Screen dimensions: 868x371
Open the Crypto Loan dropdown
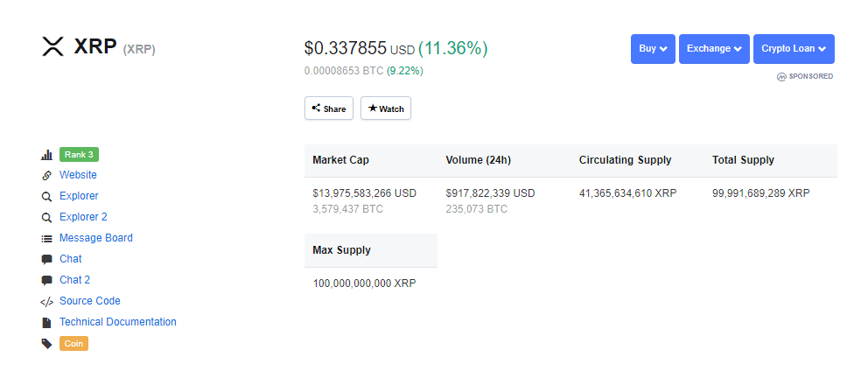pyautogui.click(x=794, y=49)
